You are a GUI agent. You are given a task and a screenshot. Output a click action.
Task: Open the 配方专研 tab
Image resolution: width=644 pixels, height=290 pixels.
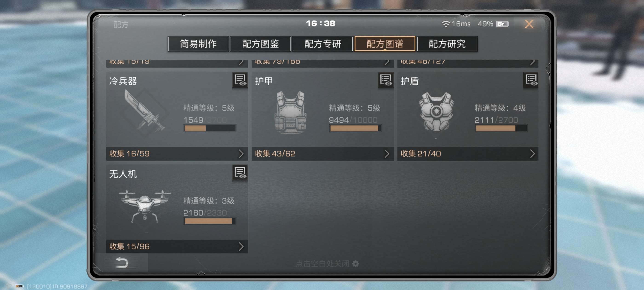tap(322, 44)
